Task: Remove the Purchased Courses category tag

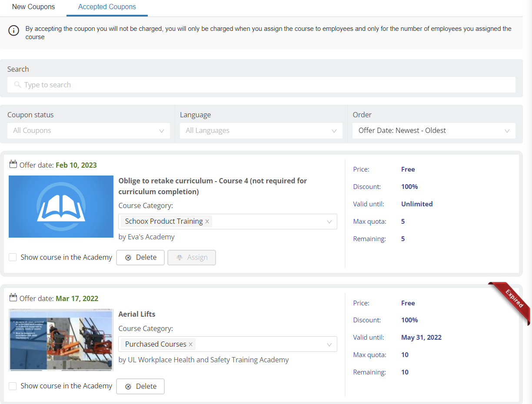Action: point(190,344)
